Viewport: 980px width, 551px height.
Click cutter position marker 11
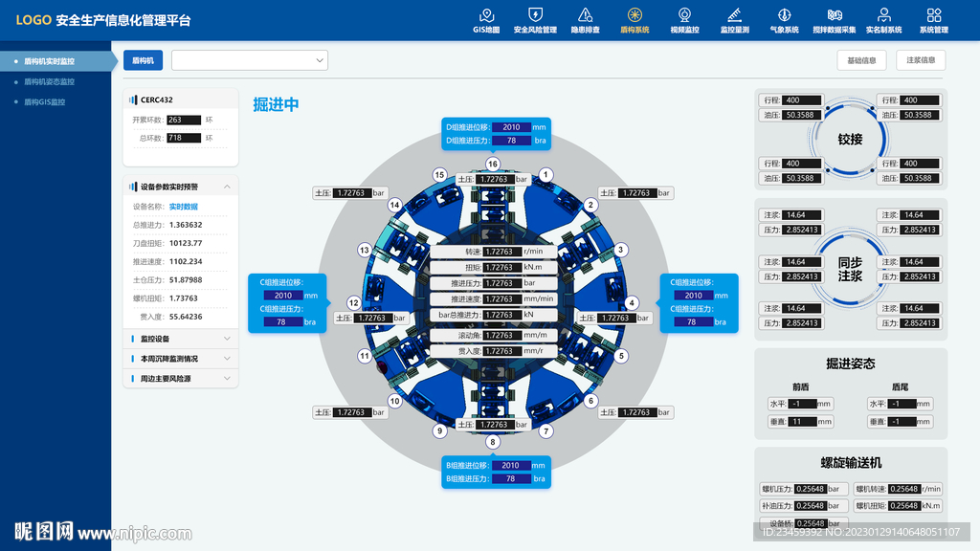point(365,356)
